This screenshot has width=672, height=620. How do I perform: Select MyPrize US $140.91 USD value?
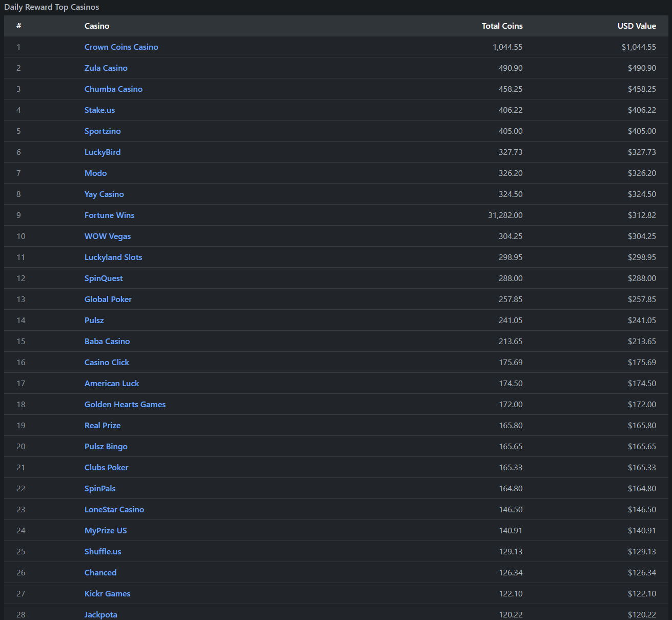[642, 530]
